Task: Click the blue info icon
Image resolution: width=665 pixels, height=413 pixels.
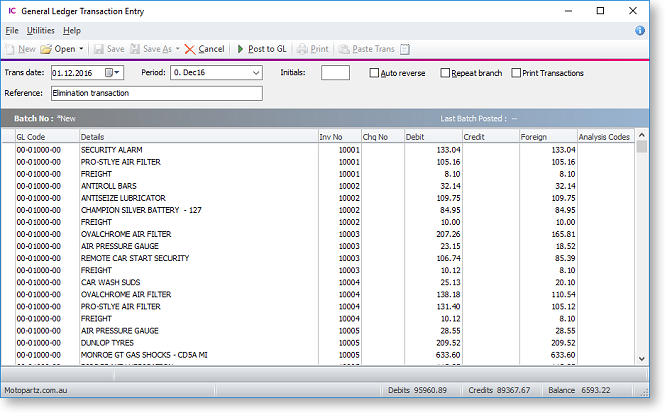Action: coord(640,31)
